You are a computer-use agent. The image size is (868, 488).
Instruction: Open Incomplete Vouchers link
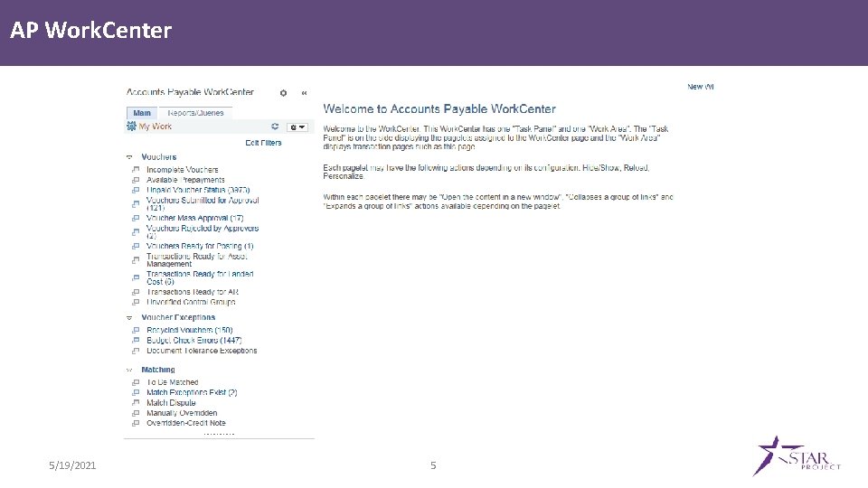182,170
